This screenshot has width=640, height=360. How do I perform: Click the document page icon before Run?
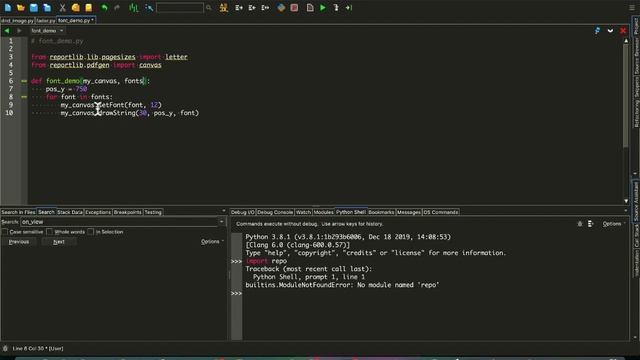310,7
